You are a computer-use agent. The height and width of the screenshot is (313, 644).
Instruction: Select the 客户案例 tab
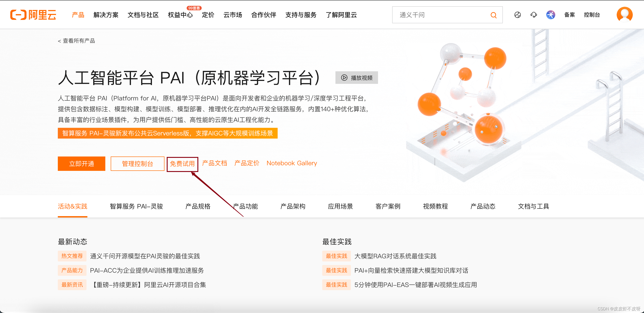pos(388,206)
